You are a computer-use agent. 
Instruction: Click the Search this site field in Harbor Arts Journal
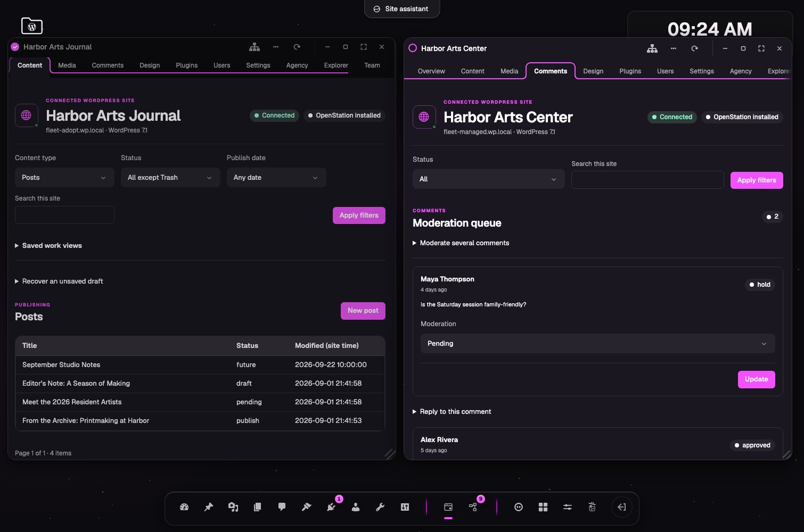[64, 215]
